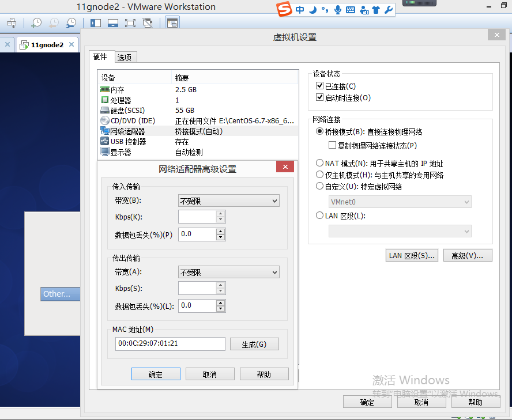Select the USB 控制器 device row
The width and height of the screenshot is (512, 420).
198,142
